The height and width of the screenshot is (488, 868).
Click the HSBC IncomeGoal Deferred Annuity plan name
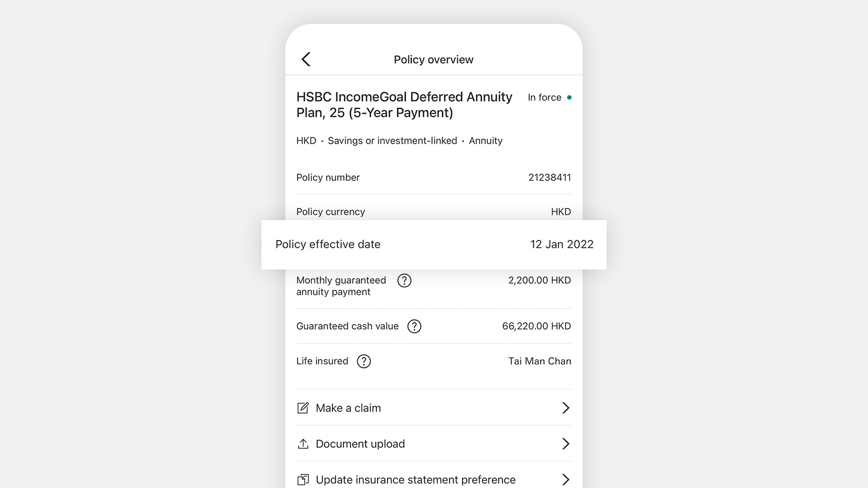click(x=404, y=105)
